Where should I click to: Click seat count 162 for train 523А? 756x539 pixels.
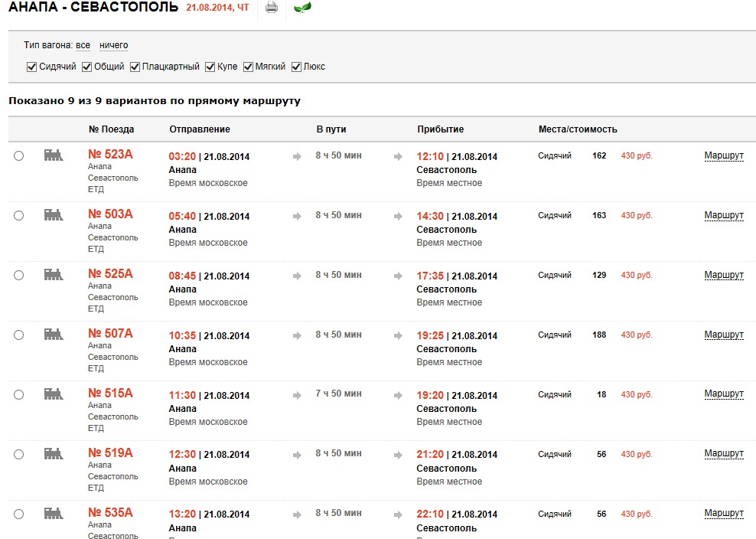click(599, 156)
